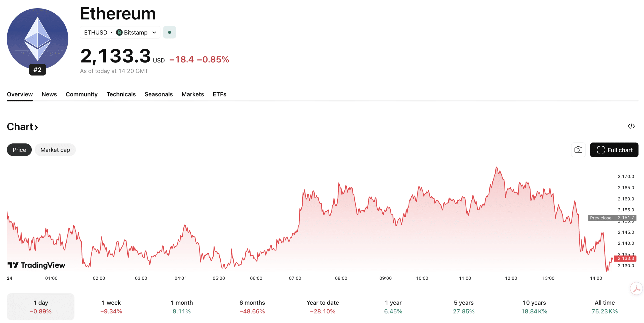
Task: Open the News tab
Action: (49, 94)
